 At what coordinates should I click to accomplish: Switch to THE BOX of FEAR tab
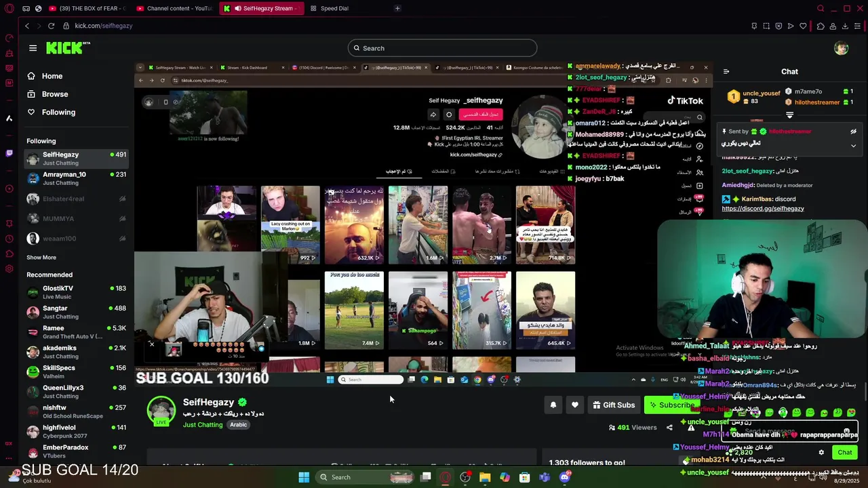click(87, 8)
